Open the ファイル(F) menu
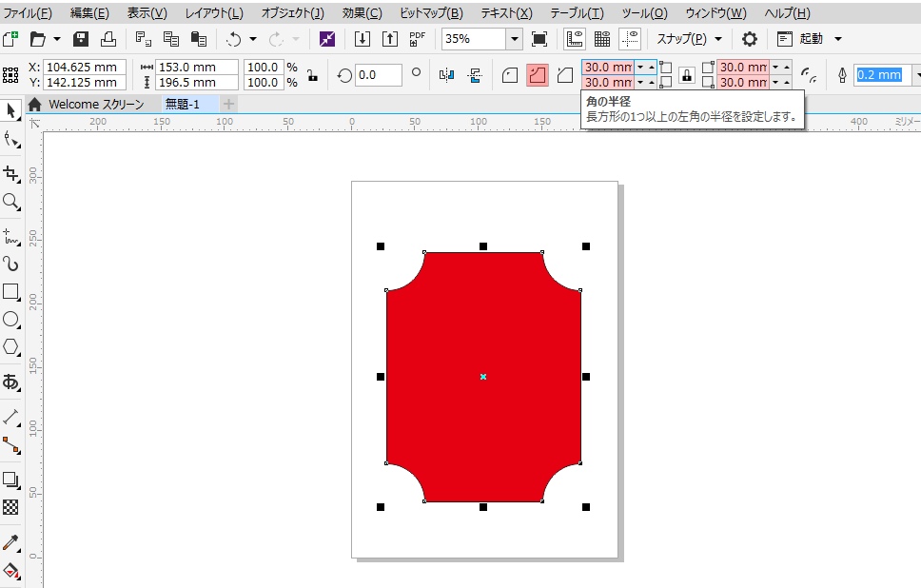Image resolution: width=921 pixels, height=588 pixels. point(27,13)
